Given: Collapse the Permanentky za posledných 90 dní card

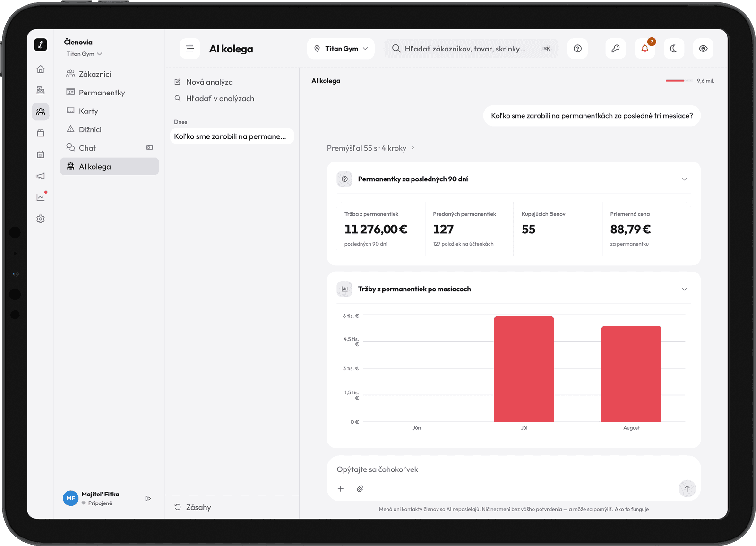Looking at the screenshot, I should tap(684, 179).
